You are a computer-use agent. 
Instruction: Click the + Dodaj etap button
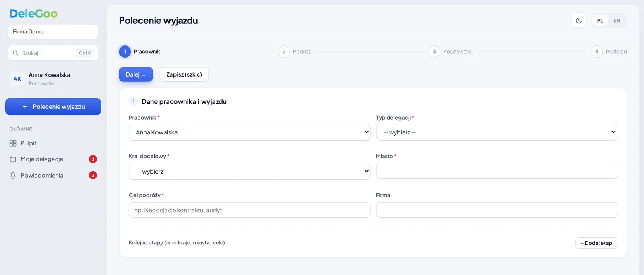click(x=596, y=243)
